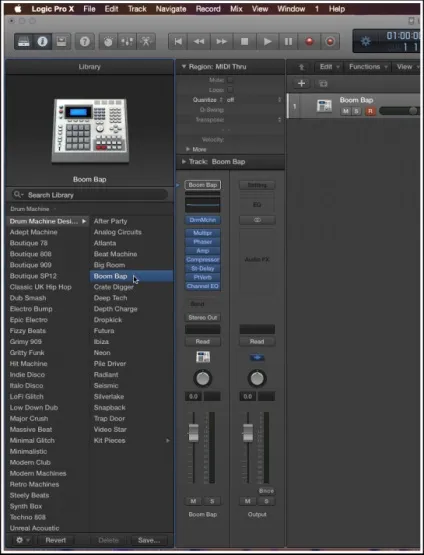
Task: Open the Window menu
Action: coord(291,9)
